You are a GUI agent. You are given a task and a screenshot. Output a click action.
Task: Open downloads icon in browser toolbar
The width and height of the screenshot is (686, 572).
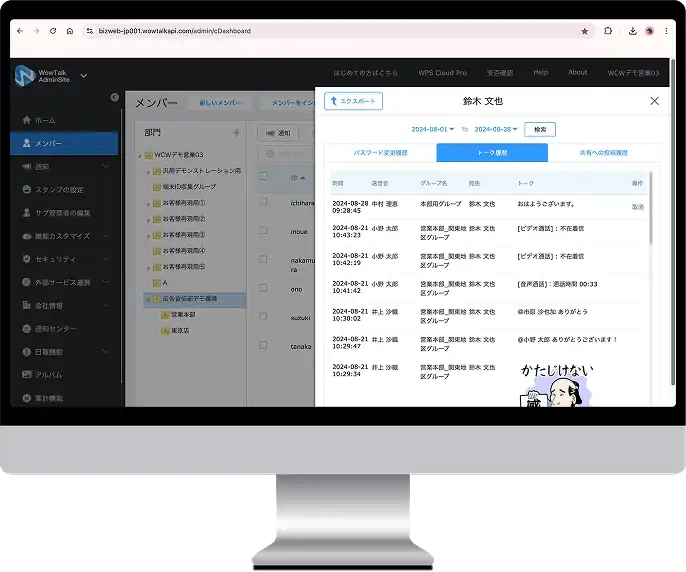pos(633,31)
